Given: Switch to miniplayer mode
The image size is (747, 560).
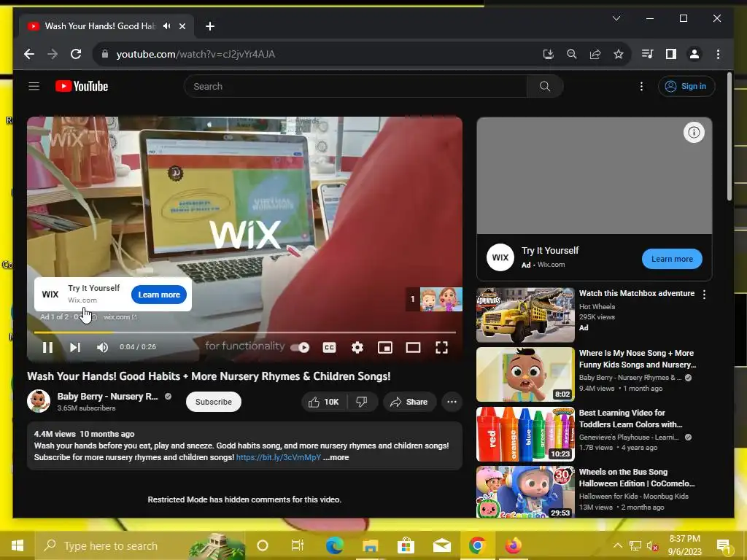Looking at the screenshot, I should 385,348.
